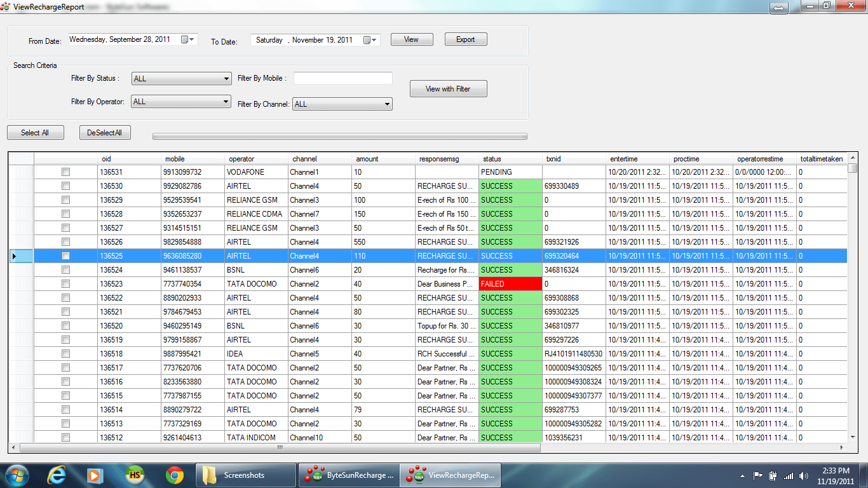The image size is (868, 488).
Task: Click the progress bar beside DeSelectAll
Action: point(340,136)
